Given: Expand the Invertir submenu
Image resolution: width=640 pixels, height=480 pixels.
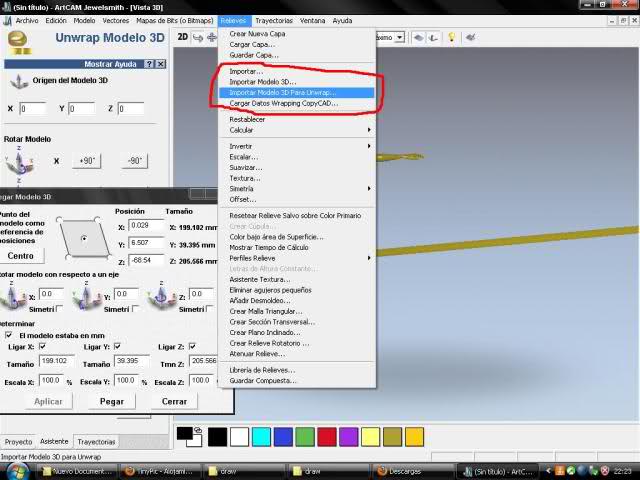Looking at the screenshot, I should [x=297, y=146].
